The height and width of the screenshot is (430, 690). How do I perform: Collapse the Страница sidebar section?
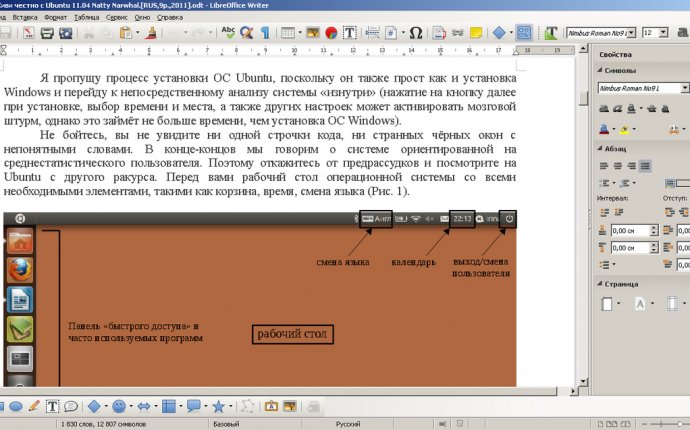[x=600, y=284]
